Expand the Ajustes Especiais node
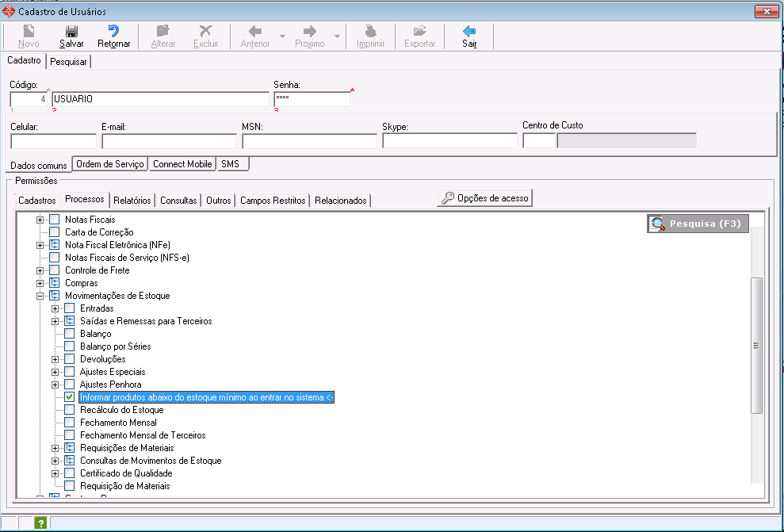The width and height of the screenshot is (784, 532). [x=55, y=372]
